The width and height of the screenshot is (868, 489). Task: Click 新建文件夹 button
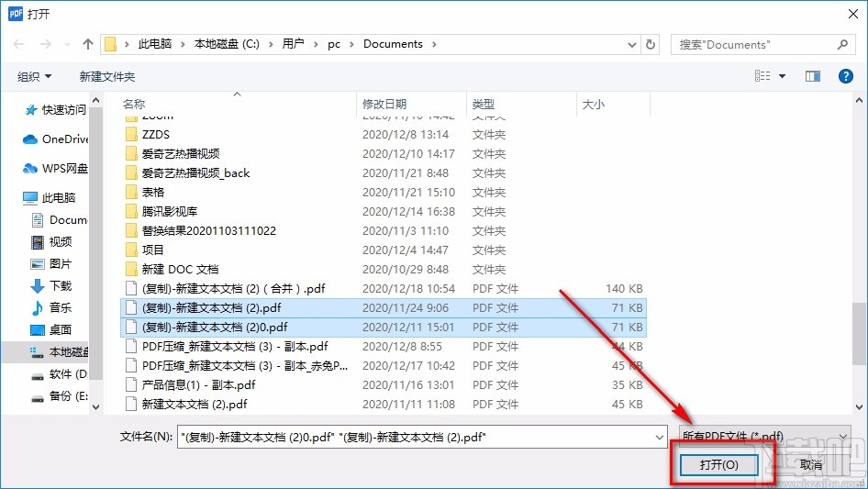[106, 76]
